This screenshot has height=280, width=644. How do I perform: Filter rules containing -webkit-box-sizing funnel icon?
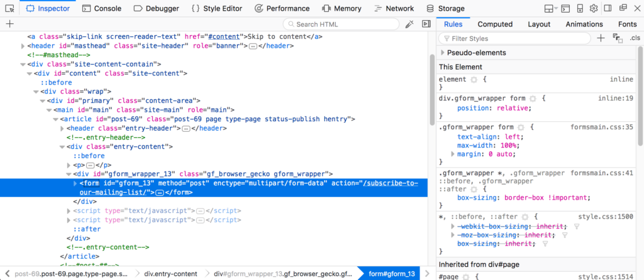point(577,227)
